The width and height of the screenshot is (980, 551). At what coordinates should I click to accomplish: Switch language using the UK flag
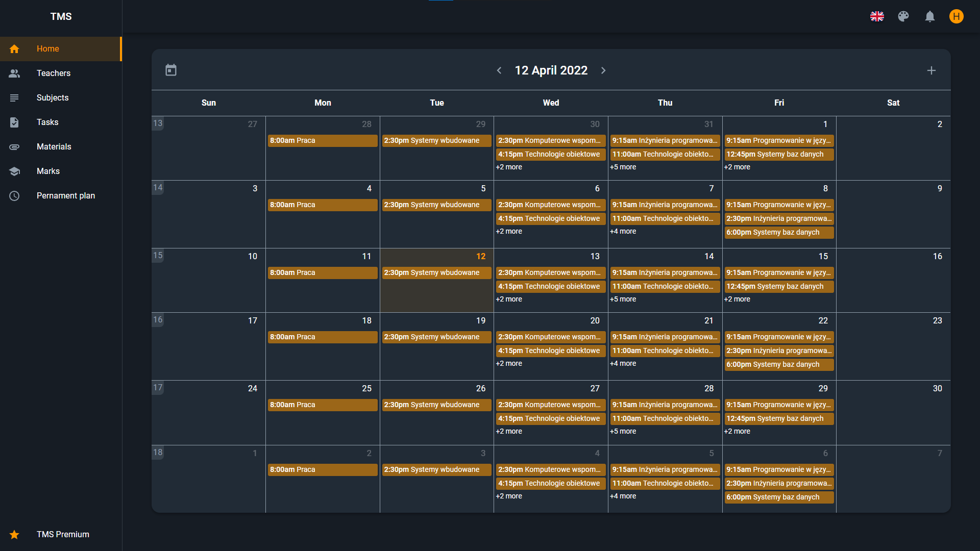(877, 16)
